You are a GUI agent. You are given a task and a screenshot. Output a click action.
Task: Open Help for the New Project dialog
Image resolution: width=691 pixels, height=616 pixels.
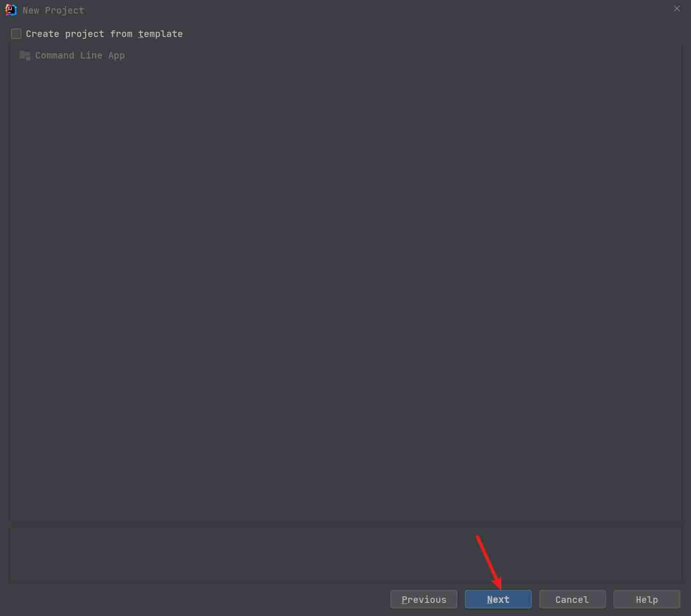coord(647,599)
